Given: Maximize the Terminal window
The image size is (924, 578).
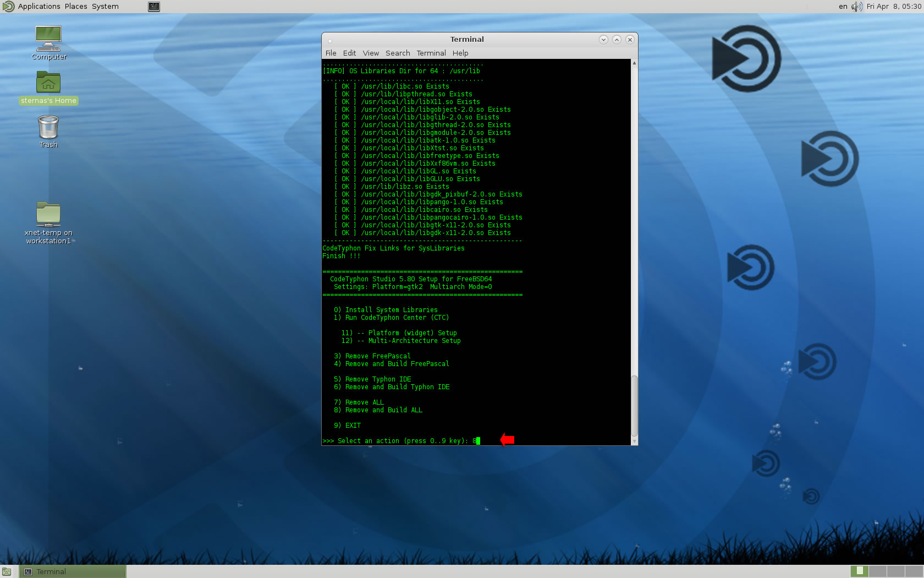Looking at the screenshot, I should pos(617,40).
